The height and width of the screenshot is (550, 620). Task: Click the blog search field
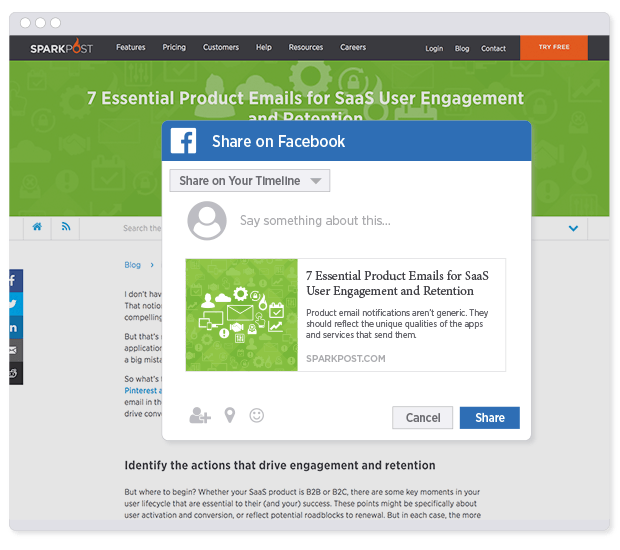[x=142, y=228]
